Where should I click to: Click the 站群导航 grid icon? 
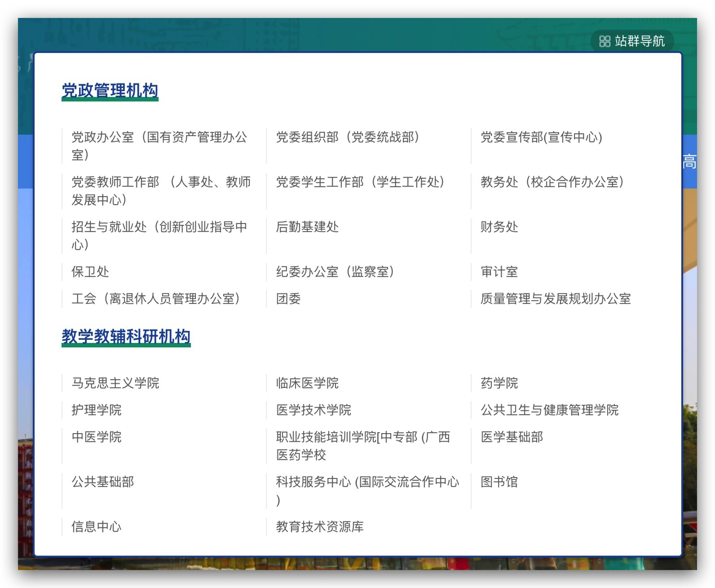[604, 41]
